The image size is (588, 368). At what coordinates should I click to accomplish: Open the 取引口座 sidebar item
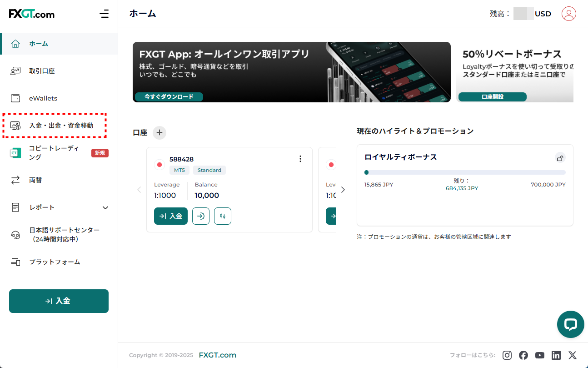click(x=59, y=71)
